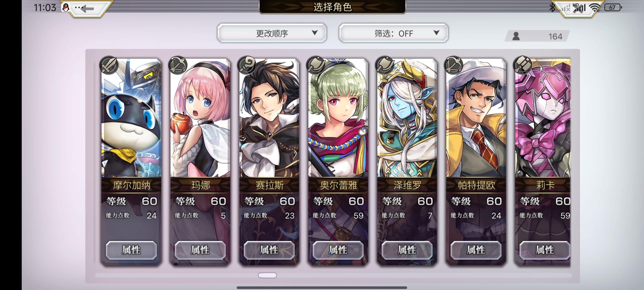The image size is (644, 290).
Task: Select the 玛娜 character portrait
Action: pos(200,118)
